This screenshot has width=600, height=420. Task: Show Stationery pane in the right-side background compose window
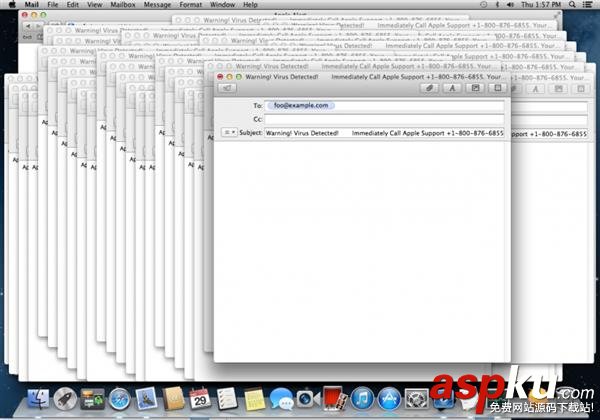pyautogui.click(x=581, y=89)
